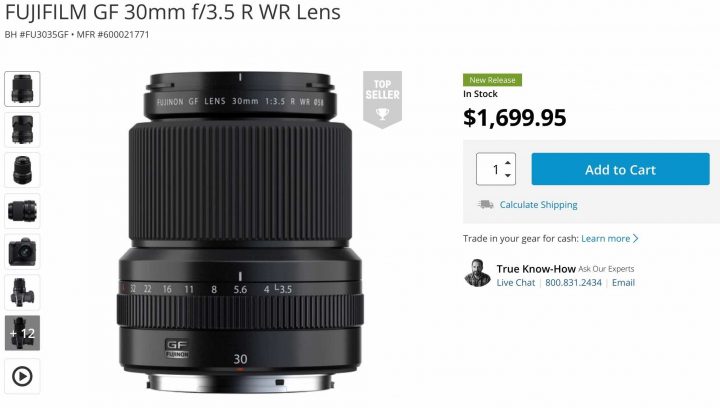The image size is (720, 408).
Task: Click the quantity input field
Action: pyautogui.click(x=496, y=169)
